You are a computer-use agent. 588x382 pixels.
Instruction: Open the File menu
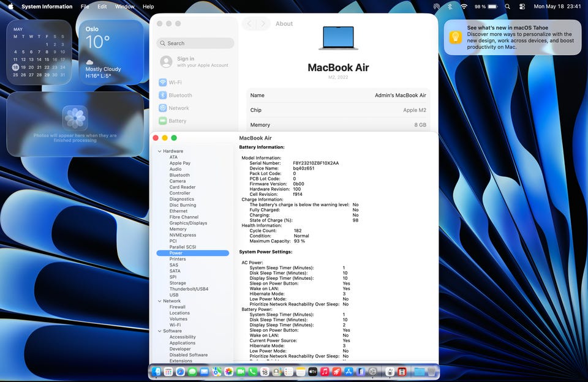(85, 6)
